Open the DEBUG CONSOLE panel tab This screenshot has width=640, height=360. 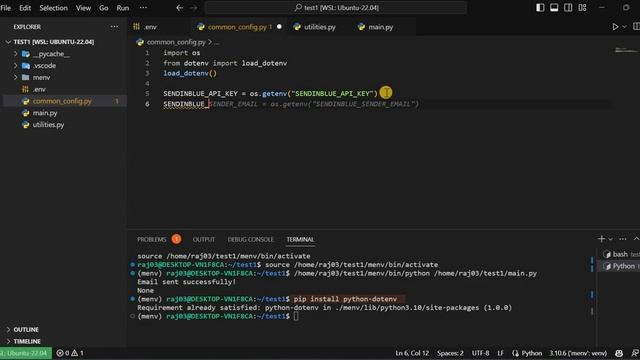tap(251, 240)
